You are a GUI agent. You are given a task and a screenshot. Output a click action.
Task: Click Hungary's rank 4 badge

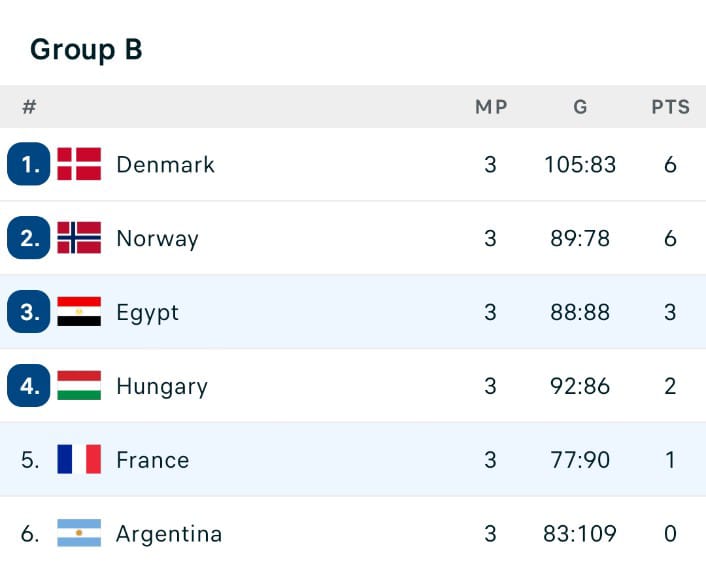(29, 386)
